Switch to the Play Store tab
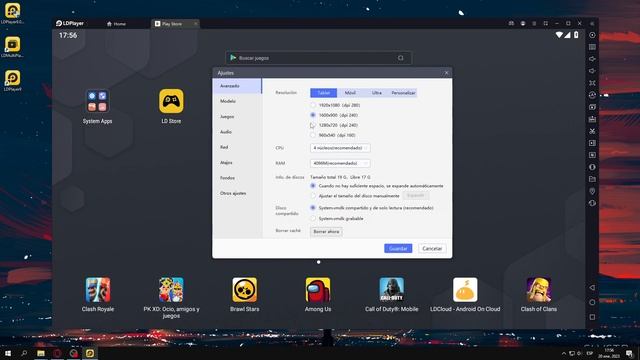 pyautogui.click(x=175, y=24)
